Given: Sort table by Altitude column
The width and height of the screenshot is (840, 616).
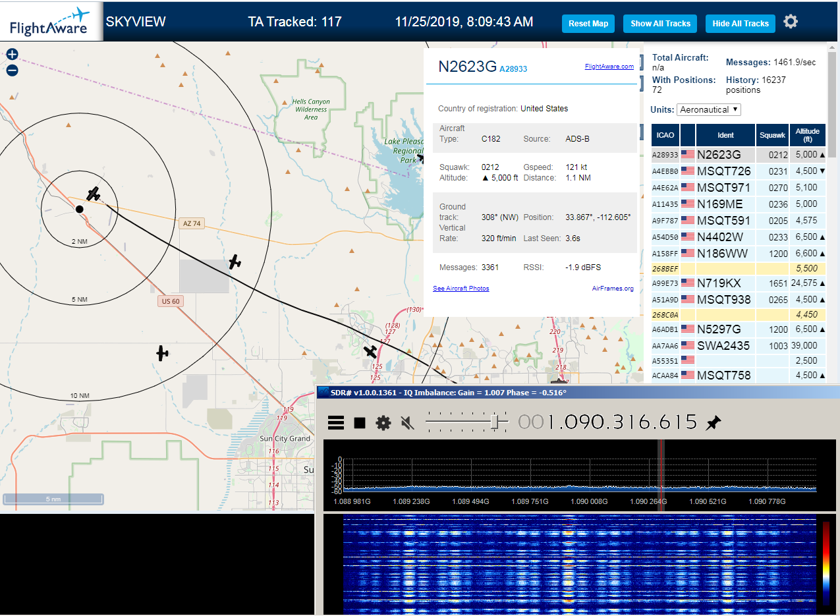Looking at the screenshot, I should coord(807,135).
